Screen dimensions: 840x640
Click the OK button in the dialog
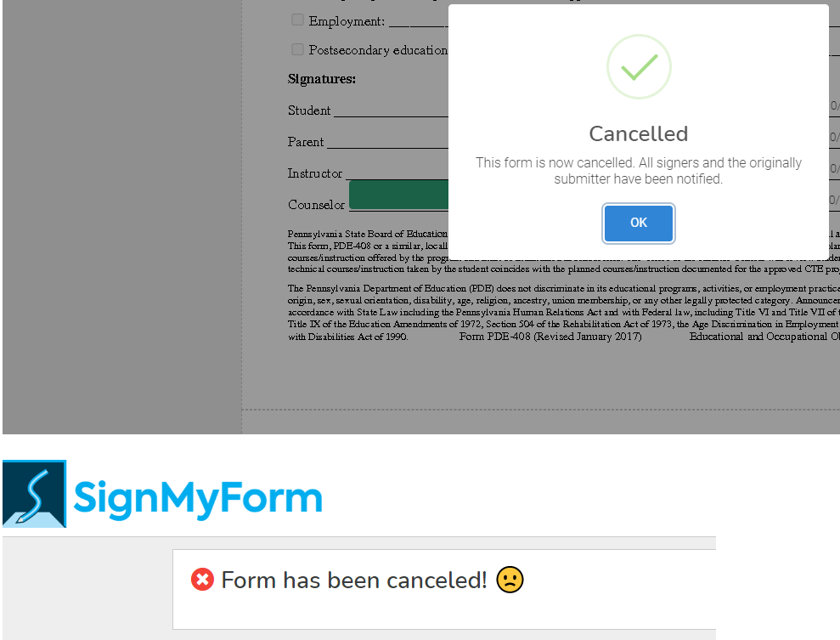click(639, 223)
